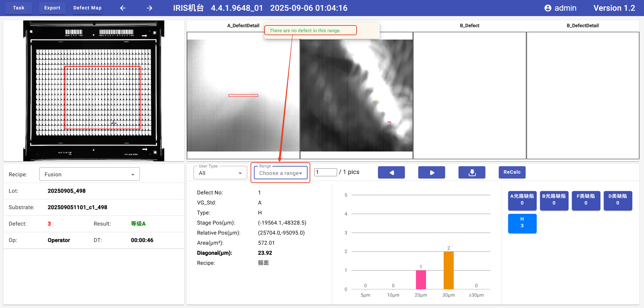The image size is (644, 308).
Task: Expand the User Type dropdown
Action: (x=220, y=173)
